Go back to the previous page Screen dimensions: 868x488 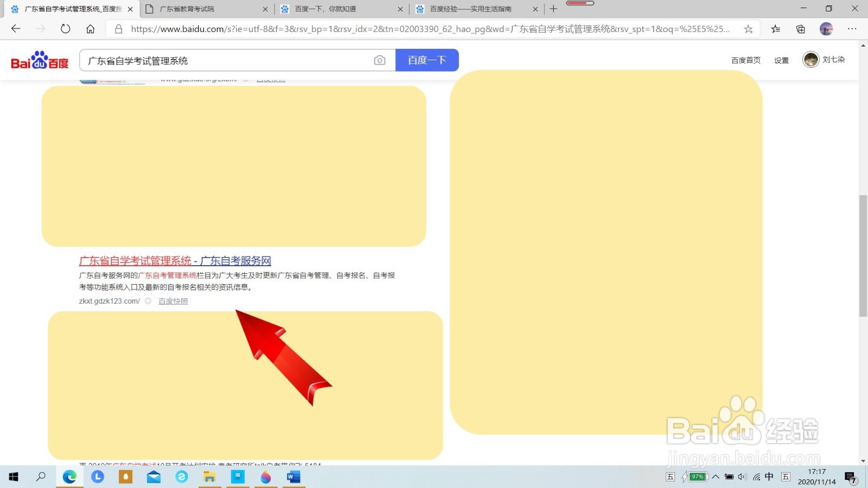tap(16, 29)
